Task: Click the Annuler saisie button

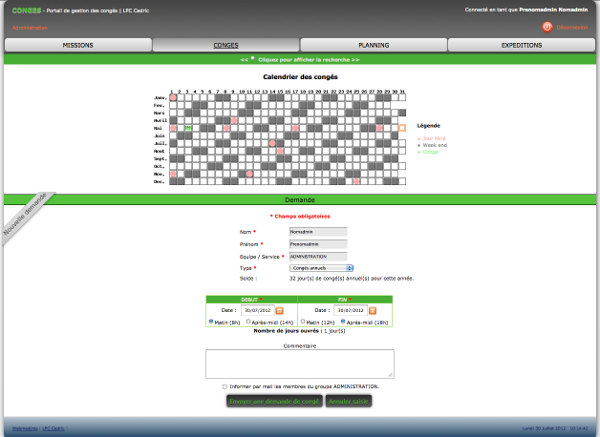Action: [349, 401]
